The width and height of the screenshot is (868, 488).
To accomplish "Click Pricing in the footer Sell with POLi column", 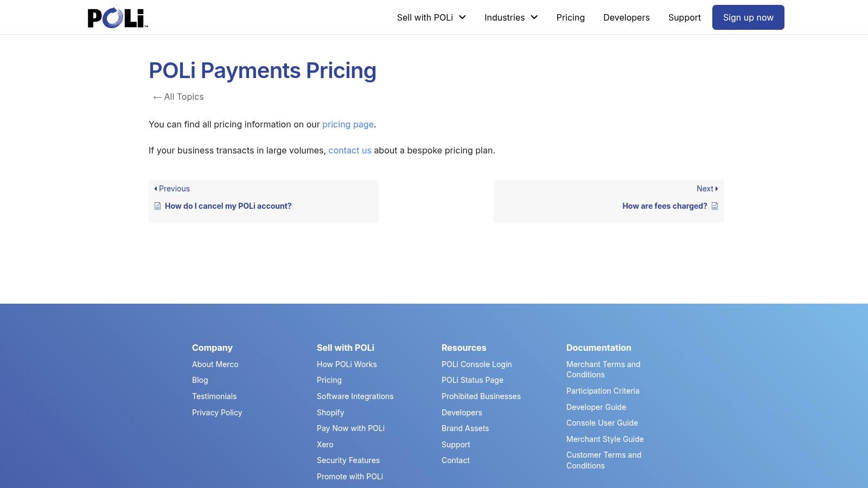I will [329, 380].
